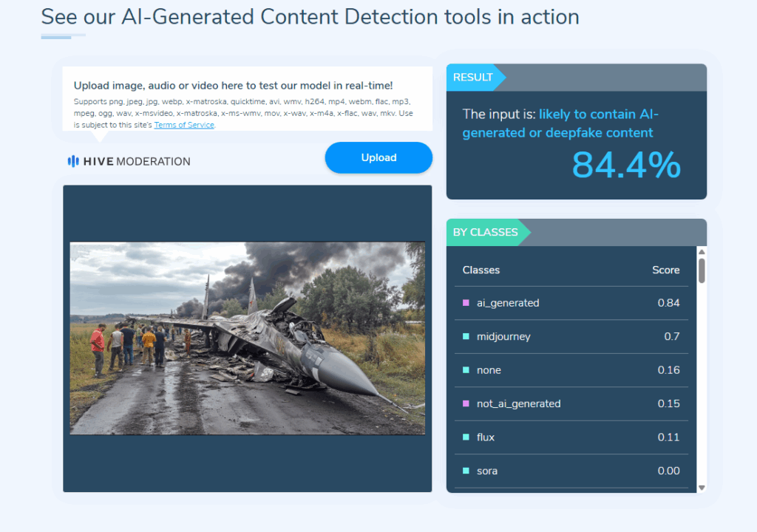
Task: Click the 0.11 score value
Action: 668,437
